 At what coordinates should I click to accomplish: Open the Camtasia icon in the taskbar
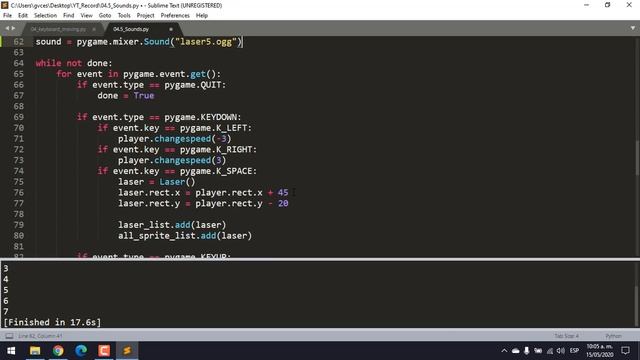pos(104,351)
